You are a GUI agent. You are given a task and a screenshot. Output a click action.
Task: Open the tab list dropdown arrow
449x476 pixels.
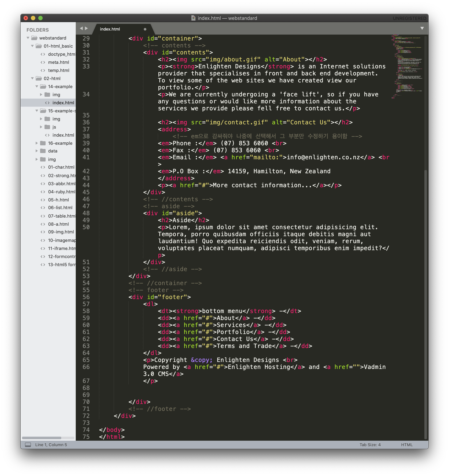422,28
